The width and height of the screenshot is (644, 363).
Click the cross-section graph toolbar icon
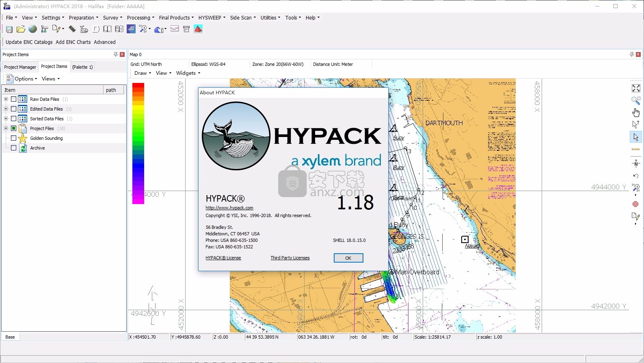tap(175, 29)
